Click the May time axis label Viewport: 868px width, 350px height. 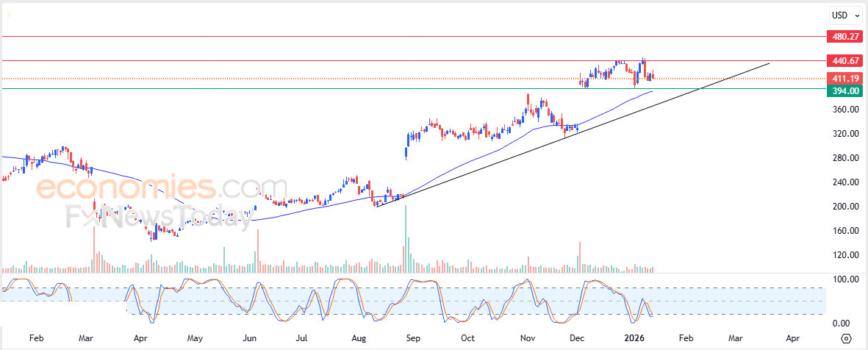[x=195, y=337]
